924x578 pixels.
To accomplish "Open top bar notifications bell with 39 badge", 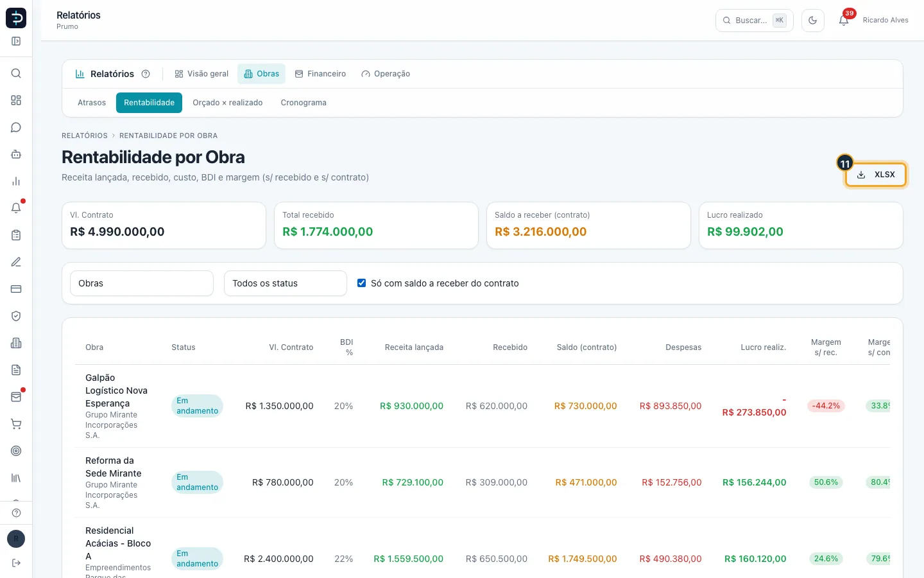I will click(x=844, y=20).
